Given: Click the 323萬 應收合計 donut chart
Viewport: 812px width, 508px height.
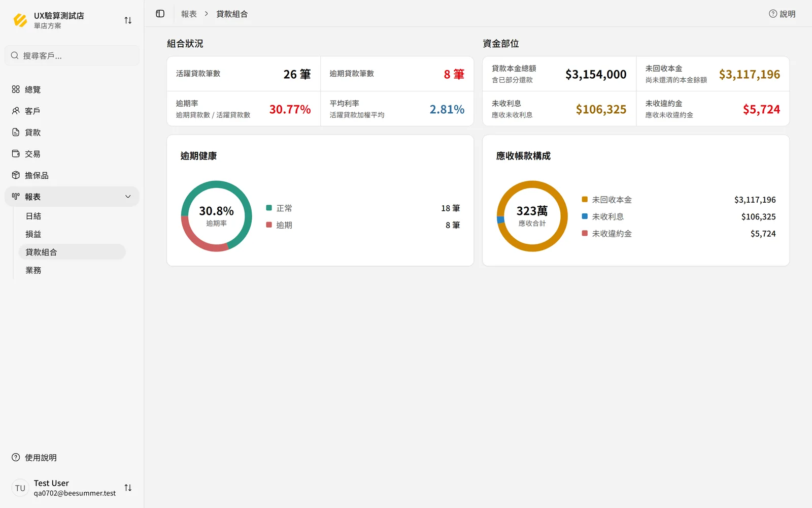Looking at the screenshot, I should click(x=532, y=216).
